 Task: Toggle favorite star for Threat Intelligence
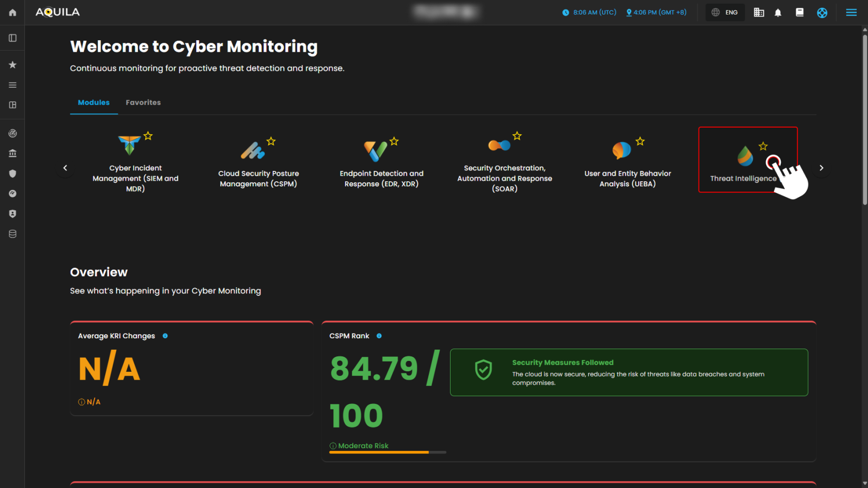coord(763,146)
